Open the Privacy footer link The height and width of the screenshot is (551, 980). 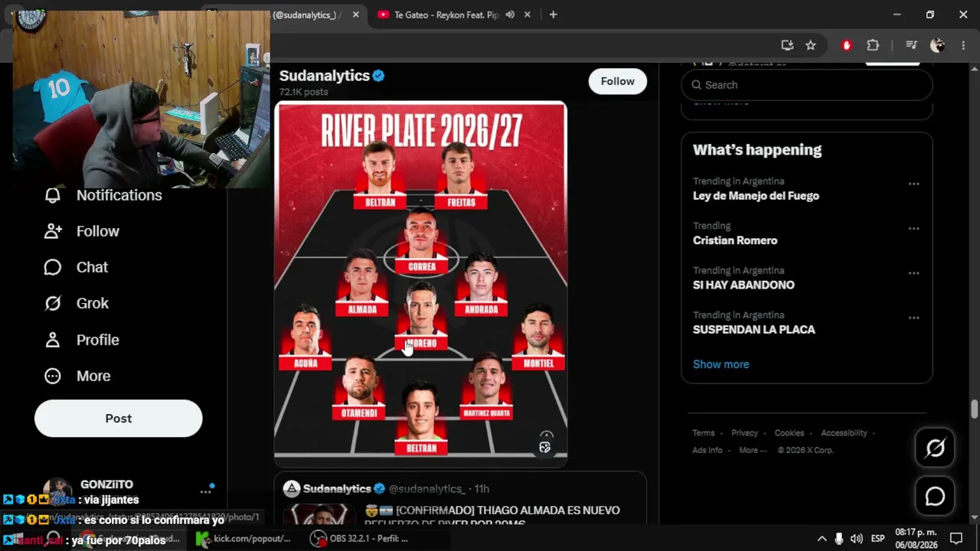[744, 433]
